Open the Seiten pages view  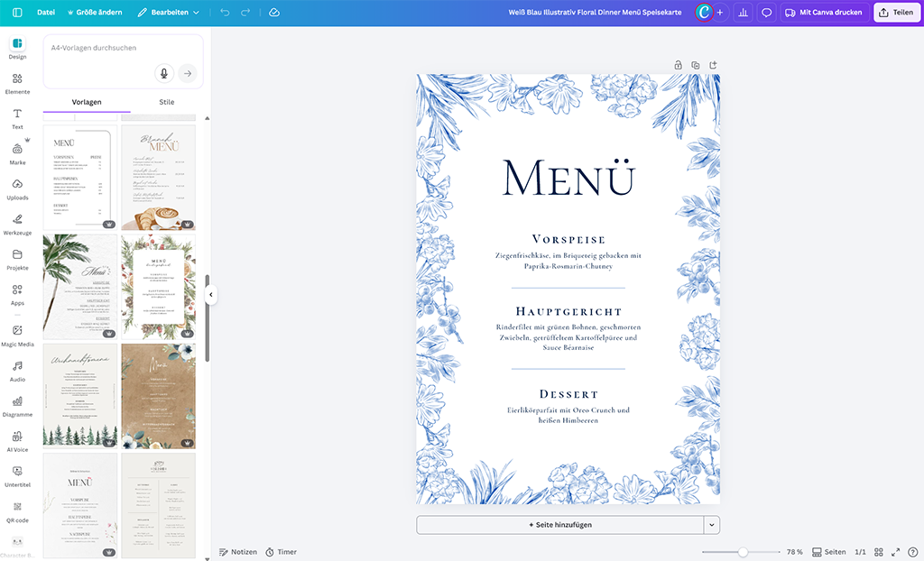click(x=829, y=552)
